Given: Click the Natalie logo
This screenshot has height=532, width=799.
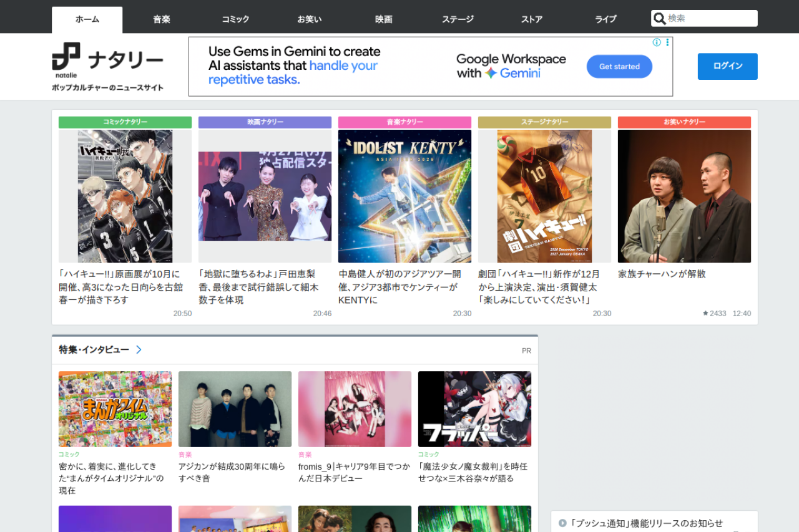Looking at the screenshot, I should pyautogui.click(x=107, y=60).
